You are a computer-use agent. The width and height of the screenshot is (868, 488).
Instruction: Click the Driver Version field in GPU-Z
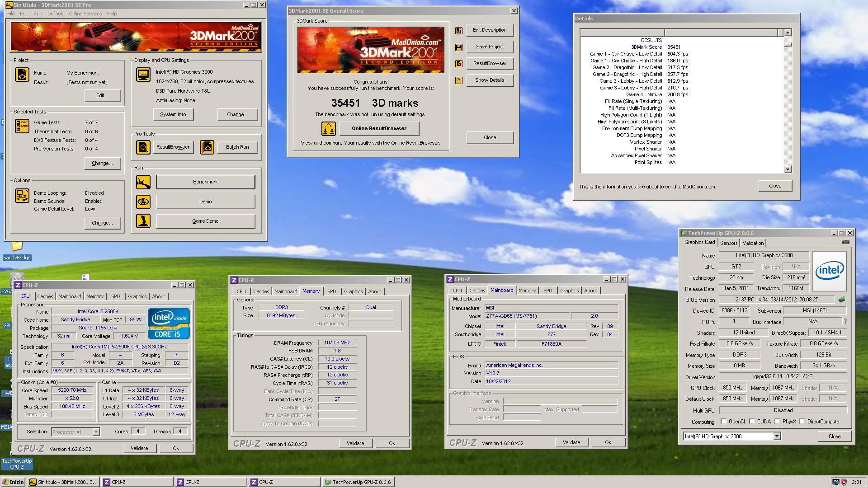(783, 377)
